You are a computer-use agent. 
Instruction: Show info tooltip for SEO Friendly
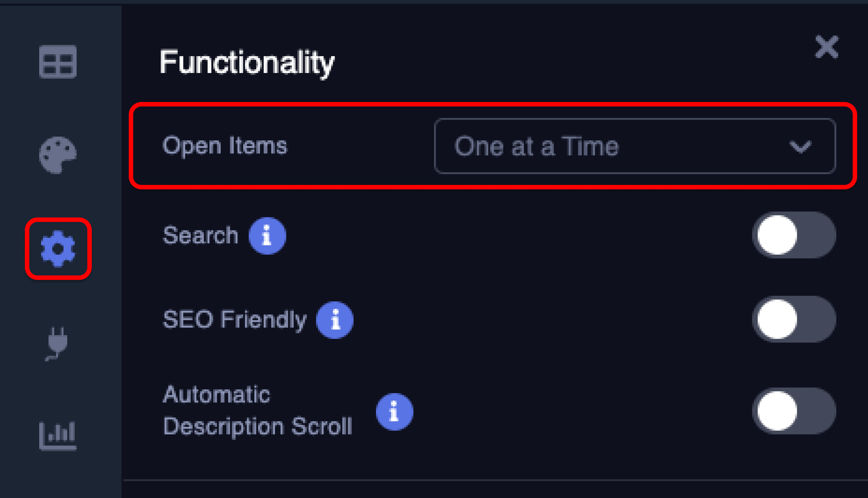click(335, 320)
